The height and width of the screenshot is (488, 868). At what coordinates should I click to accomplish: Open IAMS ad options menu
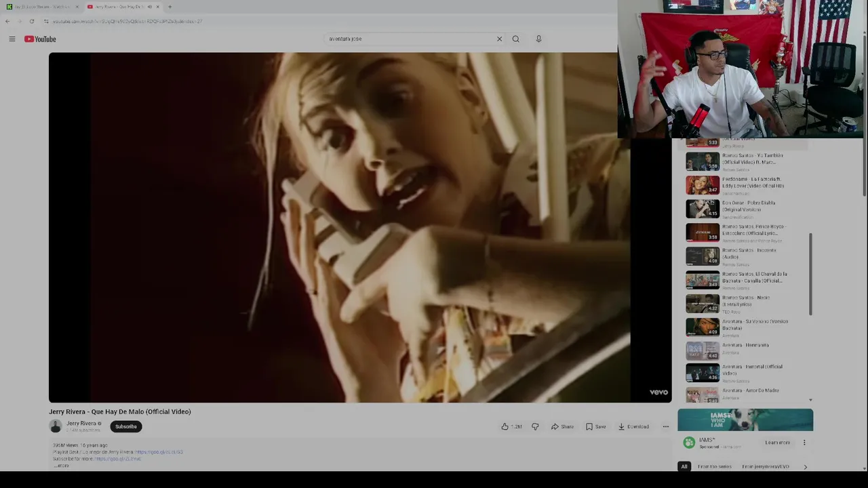tap(804, 443)
